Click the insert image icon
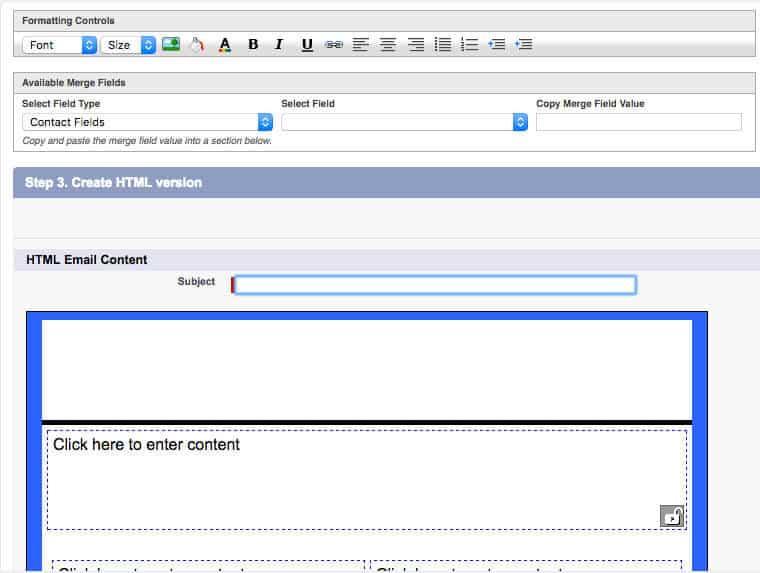This screenshot has height=573, width=760. 171,44
